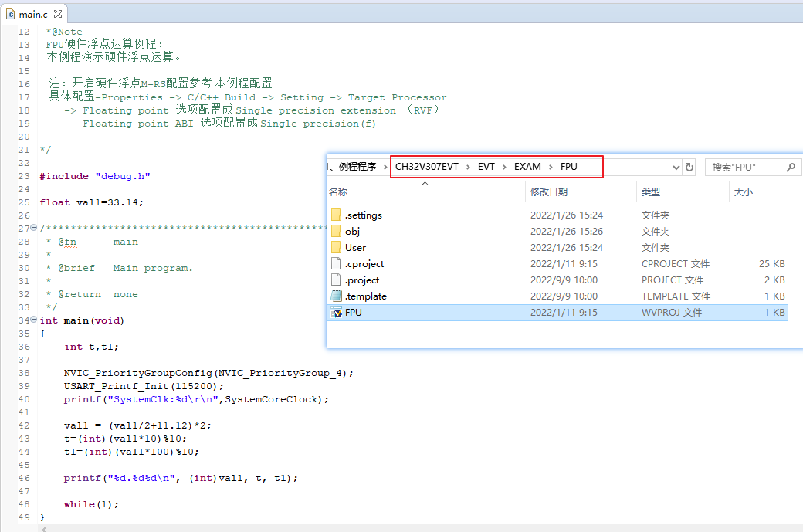Image resolution: width=803 pixels, height=532 pixels.
Task: Click the search magnifier icon
Action: coord(790,167)
